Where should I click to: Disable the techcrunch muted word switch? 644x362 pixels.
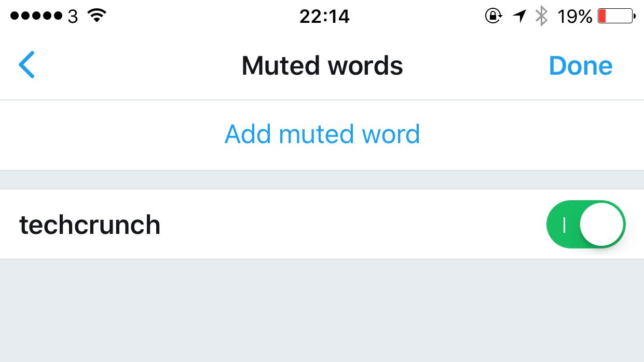click(x=586, y=224)
